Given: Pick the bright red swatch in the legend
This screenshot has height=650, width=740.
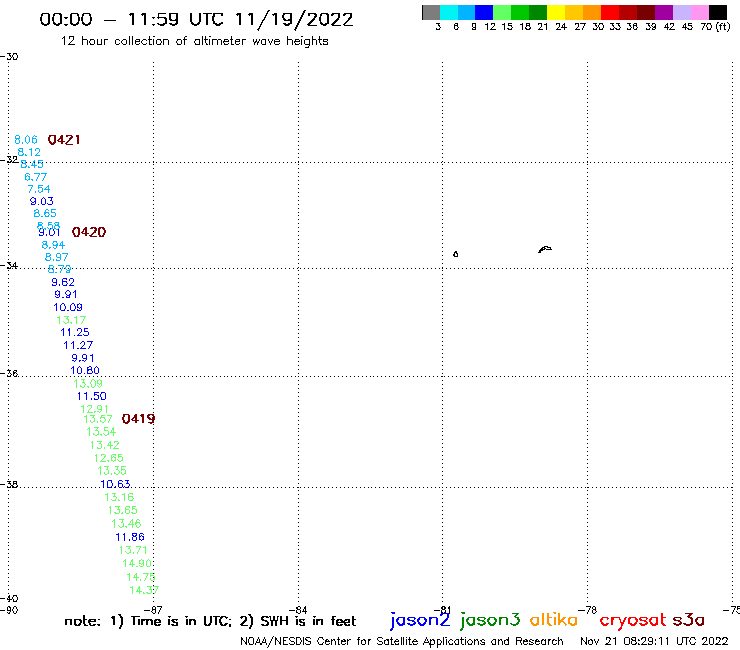Looking at the screenshot, I should pyautogui.click(x=610, y=12).
